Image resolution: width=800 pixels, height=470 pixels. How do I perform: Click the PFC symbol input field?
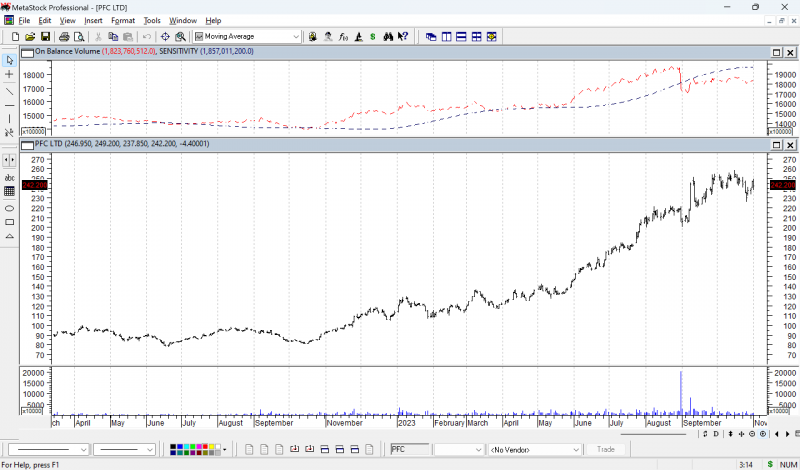point(409,450)
